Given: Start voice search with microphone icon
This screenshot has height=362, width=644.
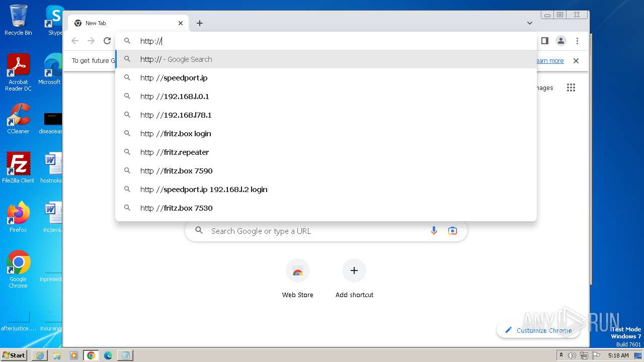Looking at the screenshot, I should pos(434,231).
